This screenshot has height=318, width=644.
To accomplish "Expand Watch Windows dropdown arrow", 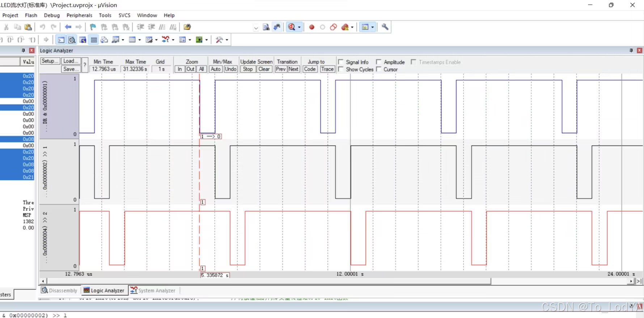I will point(123,40).
